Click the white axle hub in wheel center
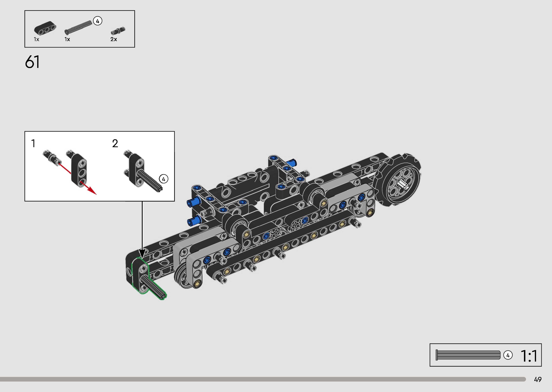 pos(404,185)
